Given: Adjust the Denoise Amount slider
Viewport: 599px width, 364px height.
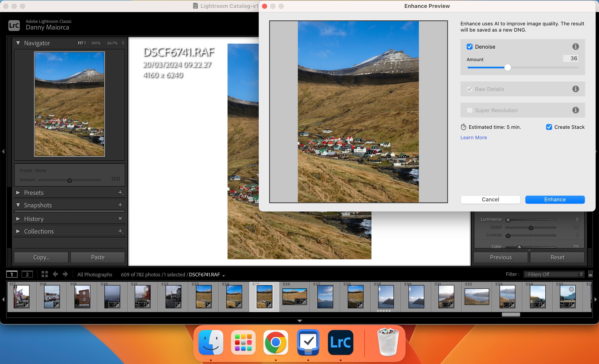Looking at the screenshot, I should (508, 68).
